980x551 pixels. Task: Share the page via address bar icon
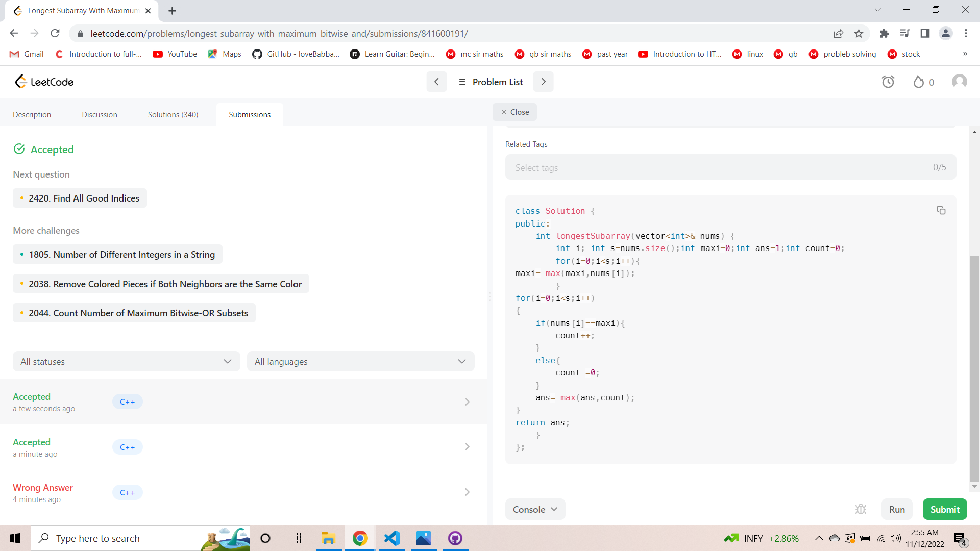tap(839, 33)
